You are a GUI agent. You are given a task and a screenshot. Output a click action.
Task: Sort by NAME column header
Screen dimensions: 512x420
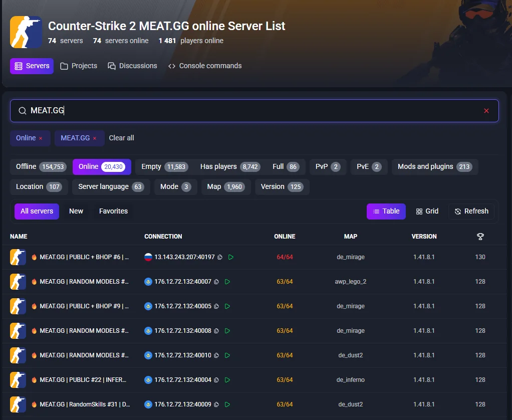[19, 237]
